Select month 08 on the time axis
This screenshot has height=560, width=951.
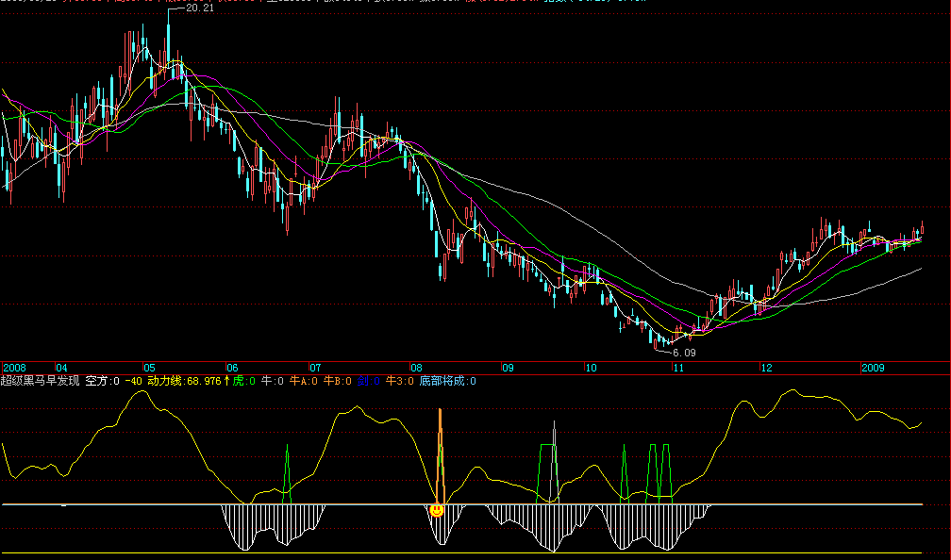(x=416, y=367)
